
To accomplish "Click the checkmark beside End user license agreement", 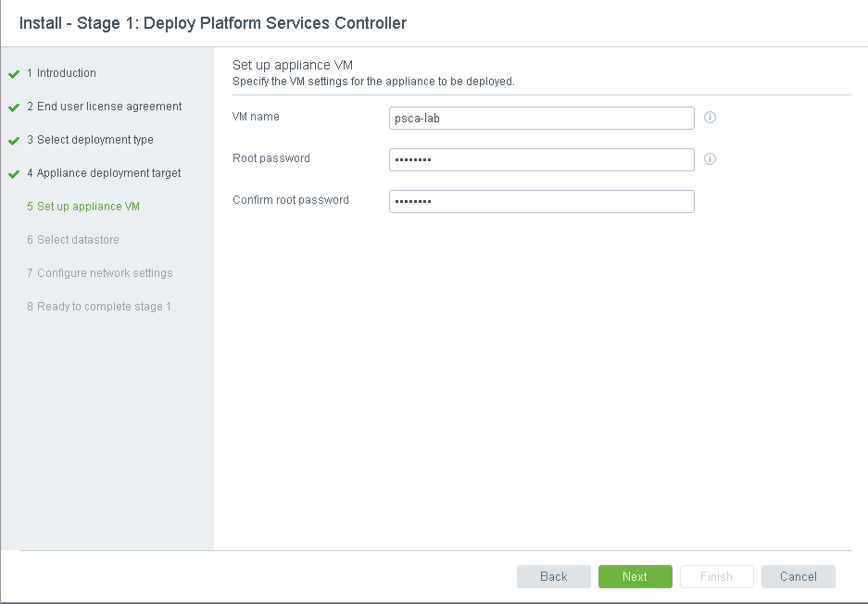I will tap(14, 107).
